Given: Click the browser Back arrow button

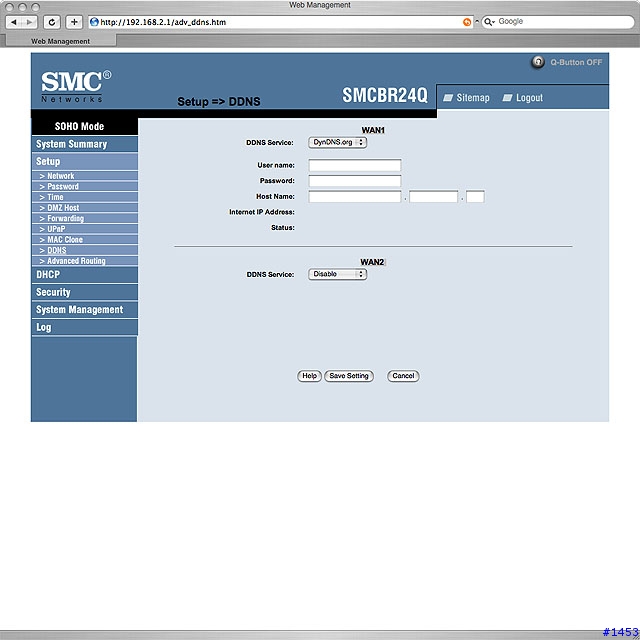Looking at the screenshot, I should 14,22.
